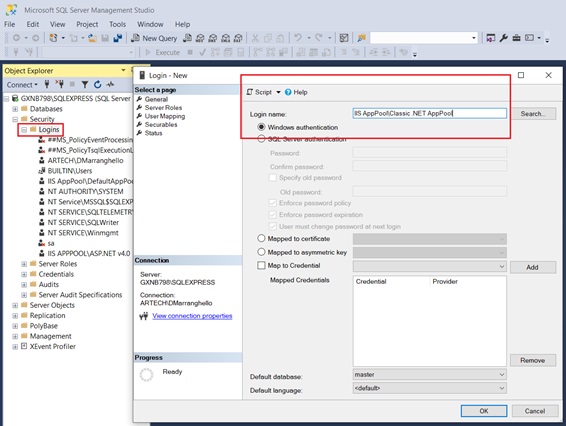Click the Execute query button

[162, 52]
